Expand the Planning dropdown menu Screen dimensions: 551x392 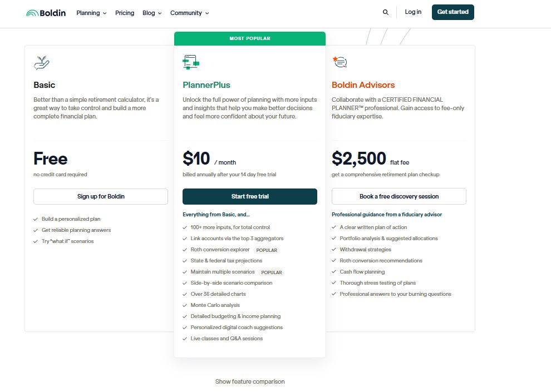coord(91,13)
